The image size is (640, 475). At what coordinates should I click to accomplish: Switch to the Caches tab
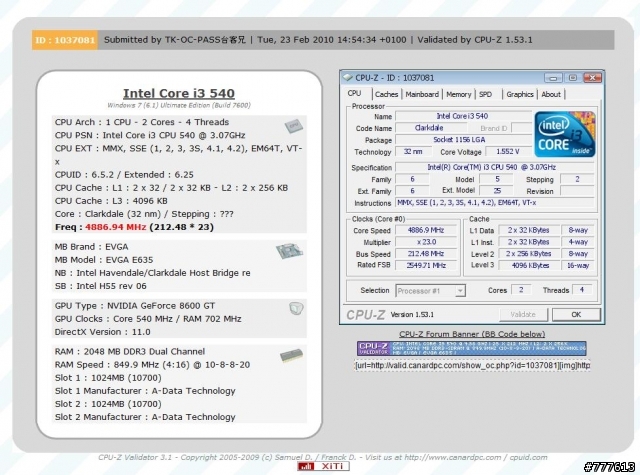tap(386, 94)
